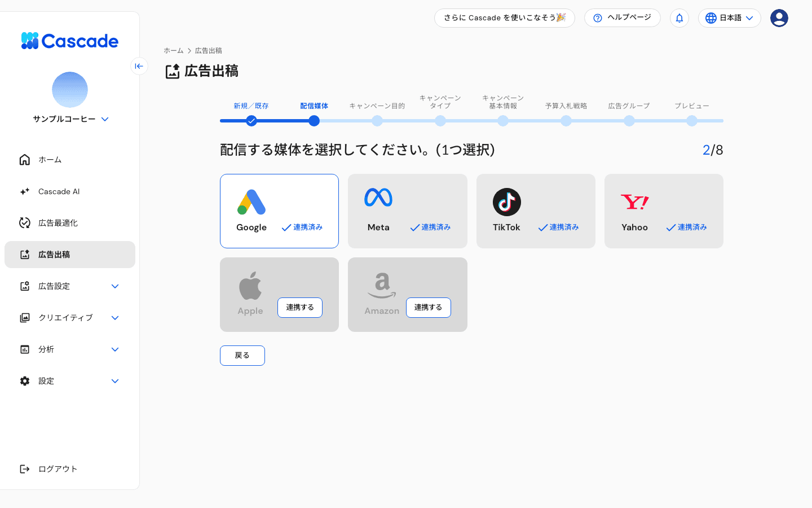Screen dimensions: 812x508
Task: Open the user profile avatar
Action: (x=779, y=18)
